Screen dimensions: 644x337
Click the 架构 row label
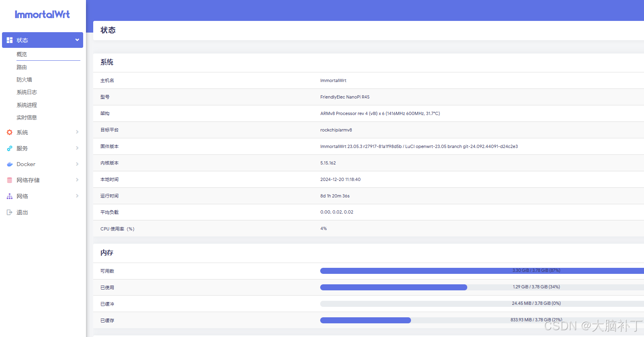(x=105, y=113)
